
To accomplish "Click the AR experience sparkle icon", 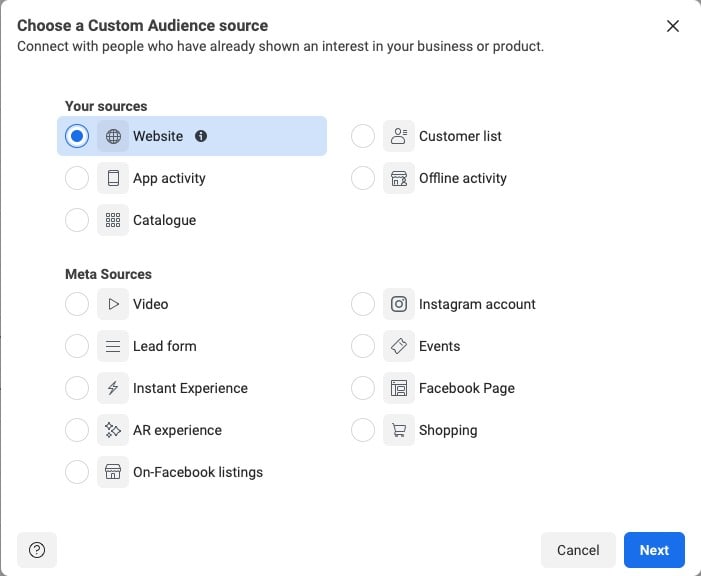I will pyautogui.click(x=113, y=430).
